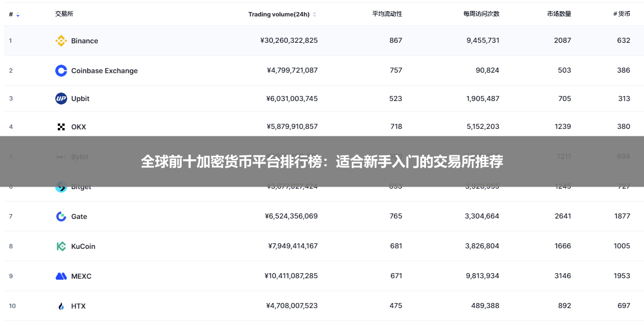
Task: Select Coinbase volume ¥4,799,721,087
Action: coord(292,70)
